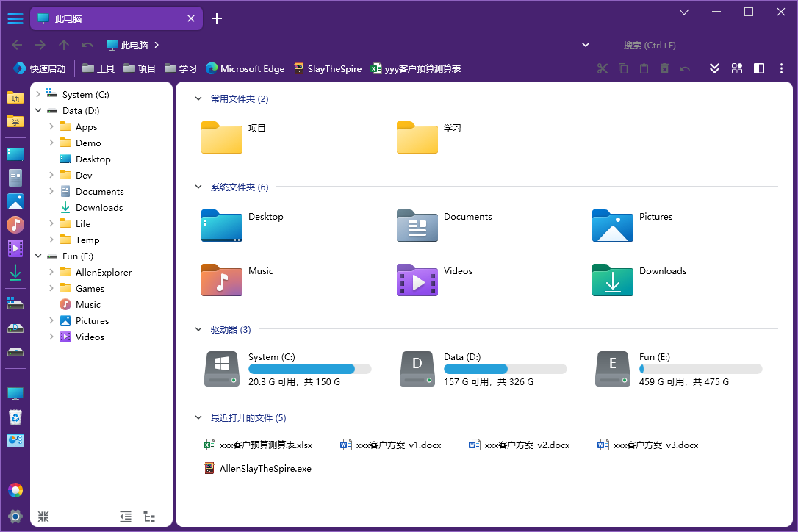Click the 此电脑 breadcrumb in address bar
The height and width of the screenshot is (532, 798).
coord(127,45)
